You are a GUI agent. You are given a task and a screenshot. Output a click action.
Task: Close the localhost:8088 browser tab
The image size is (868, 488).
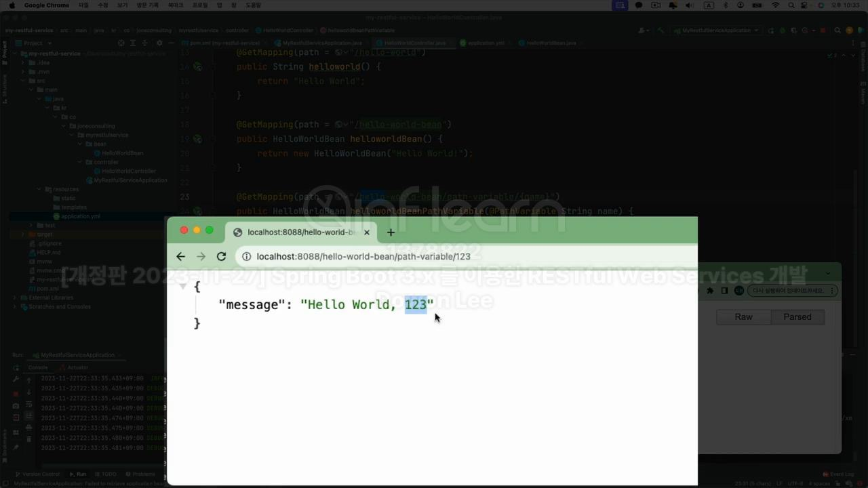367,232
